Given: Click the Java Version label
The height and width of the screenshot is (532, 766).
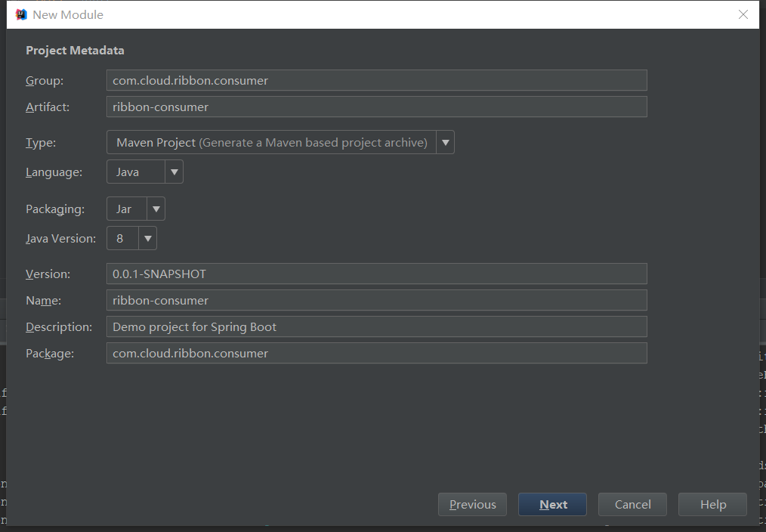Looking at the screenshot, I should click(x=60, y=238).
